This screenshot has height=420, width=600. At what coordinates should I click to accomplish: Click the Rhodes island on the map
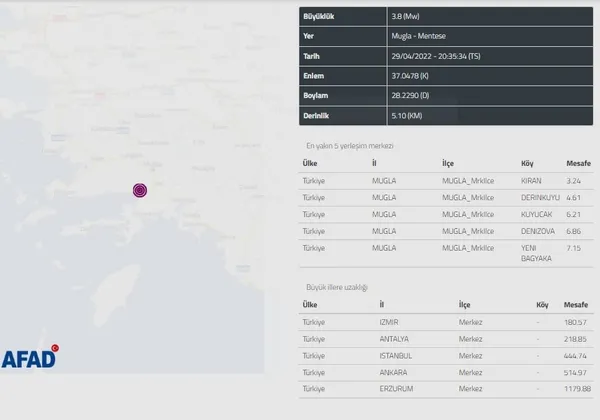pyautogui.click(x=115, y=295)
